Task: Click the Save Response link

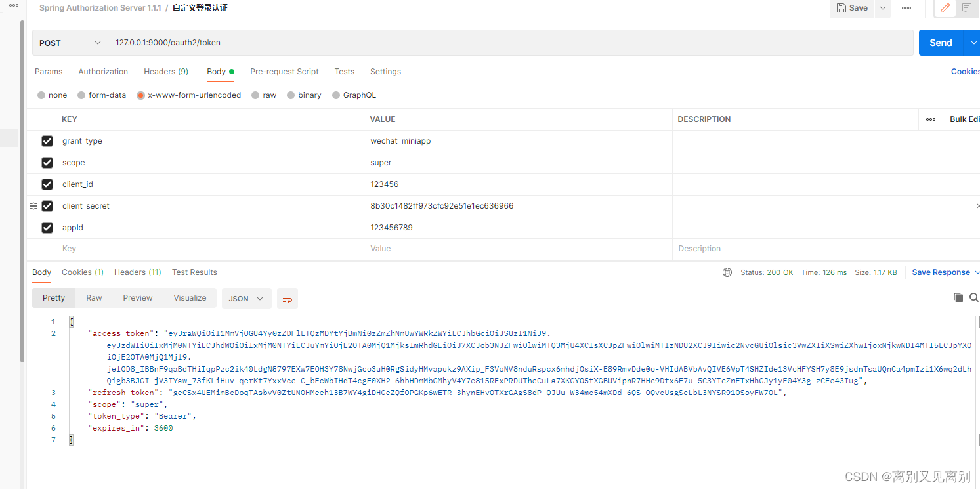Action: coord(941,272)
